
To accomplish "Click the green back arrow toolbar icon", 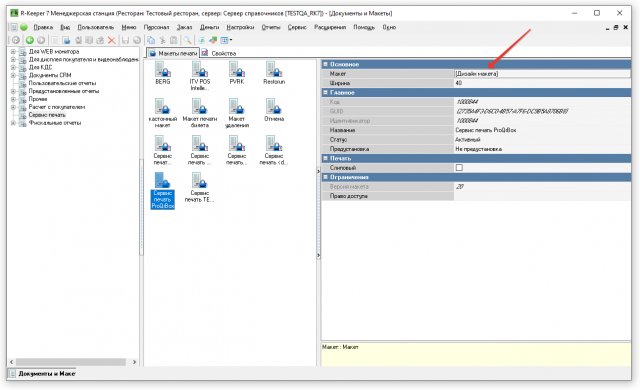I will pos(29,40).
